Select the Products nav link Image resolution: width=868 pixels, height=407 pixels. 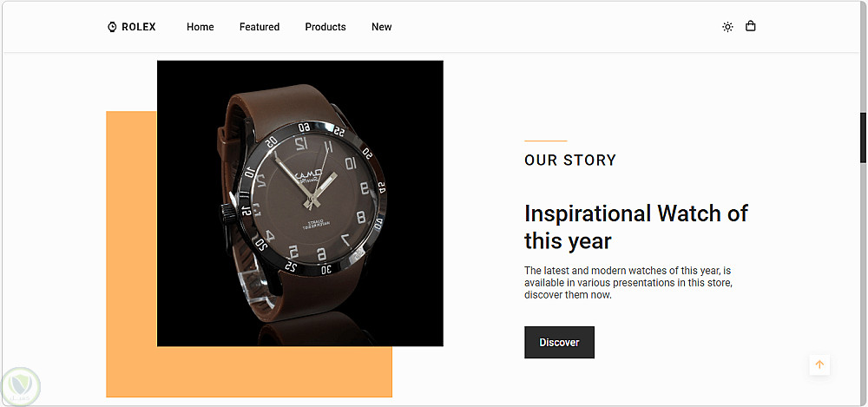(x=325, y=27)
